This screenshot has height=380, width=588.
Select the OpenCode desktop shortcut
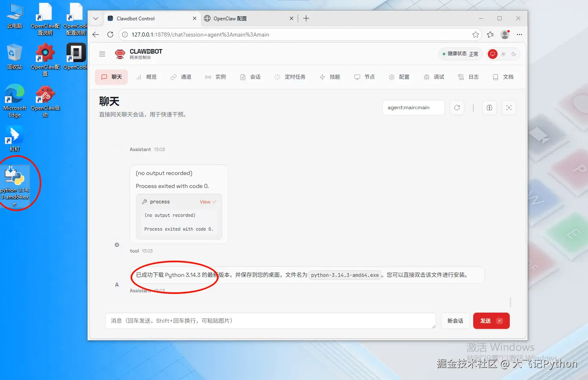pos(76,56)
